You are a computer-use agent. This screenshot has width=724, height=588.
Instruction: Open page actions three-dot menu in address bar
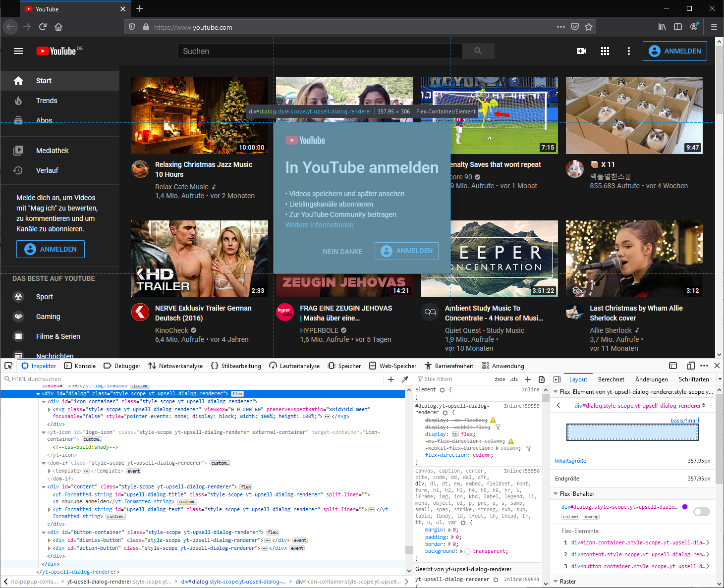pos(561,27)
